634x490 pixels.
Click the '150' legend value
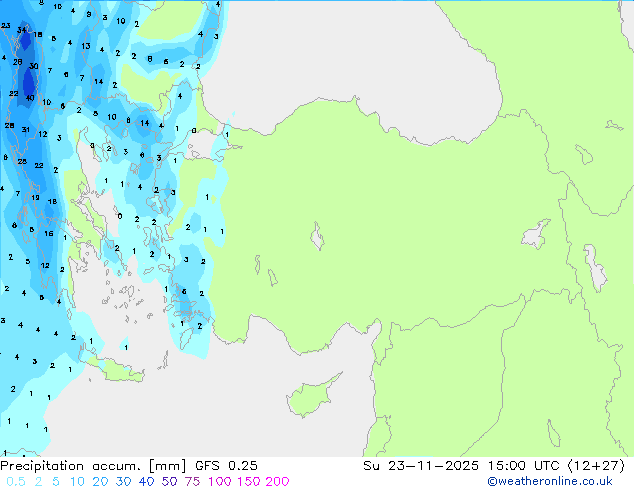249,482
